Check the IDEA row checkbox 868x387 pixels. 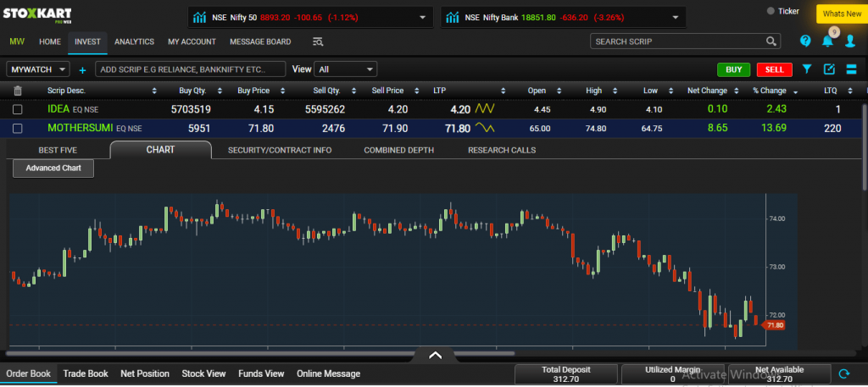tap(18, 109)
